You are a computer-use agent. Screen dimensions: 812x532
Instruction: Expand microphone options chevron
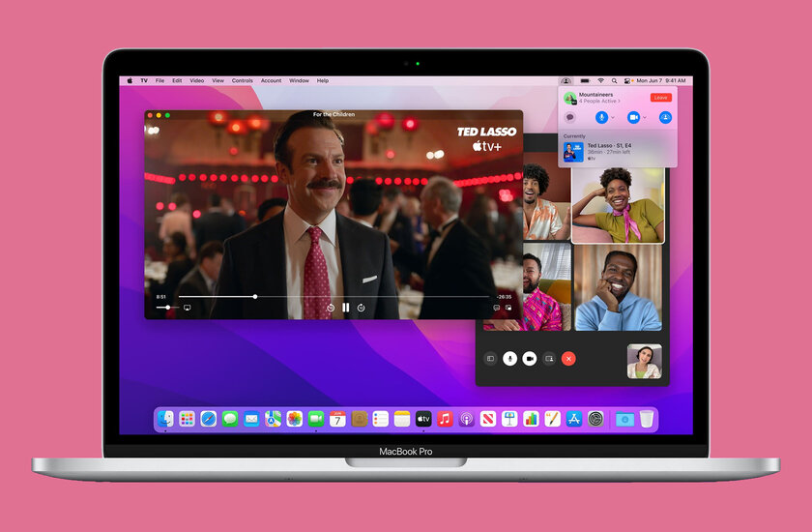point(613,118)
